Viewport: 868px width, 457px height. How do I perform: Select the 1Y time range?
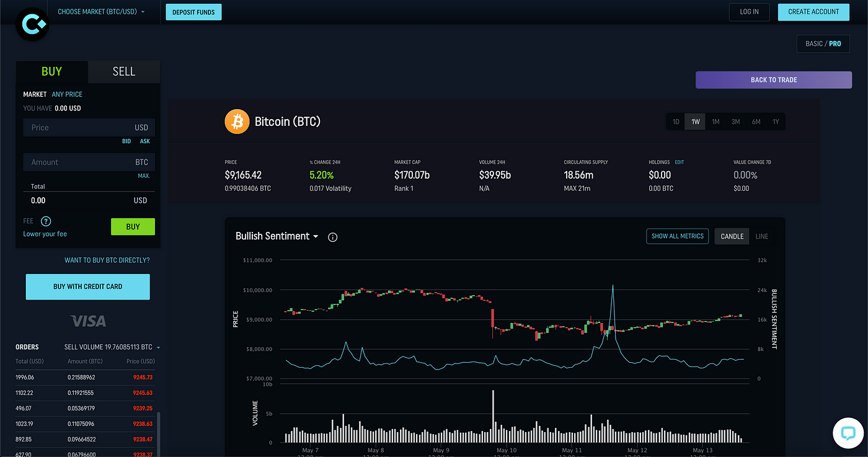point(776,122)
